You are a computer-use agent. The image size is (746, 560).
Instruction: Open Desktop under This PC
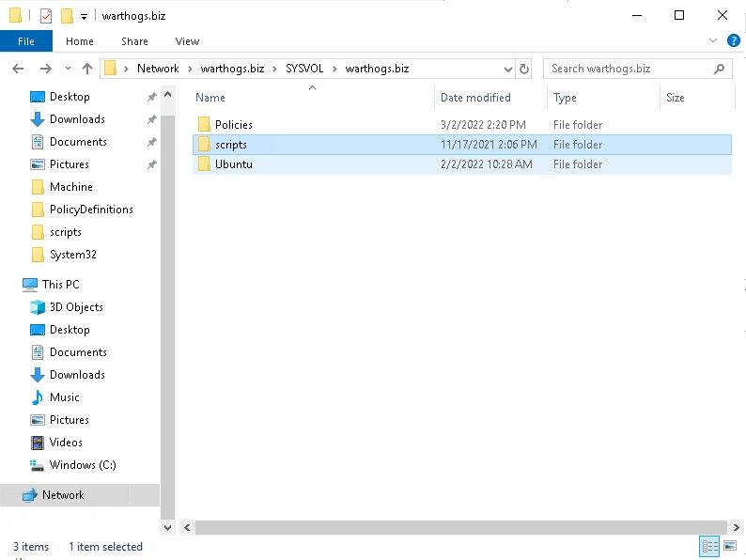70,330
